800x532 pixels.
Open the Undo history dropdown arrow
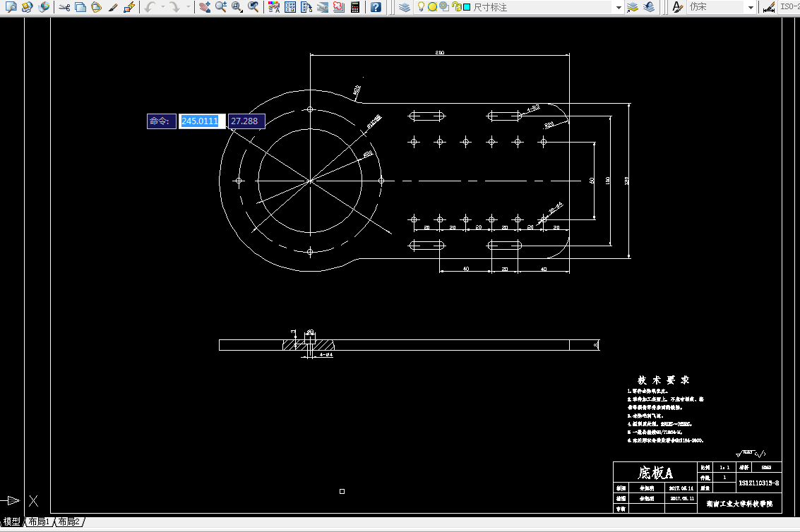pyautogui.click(x=163, y=7)
